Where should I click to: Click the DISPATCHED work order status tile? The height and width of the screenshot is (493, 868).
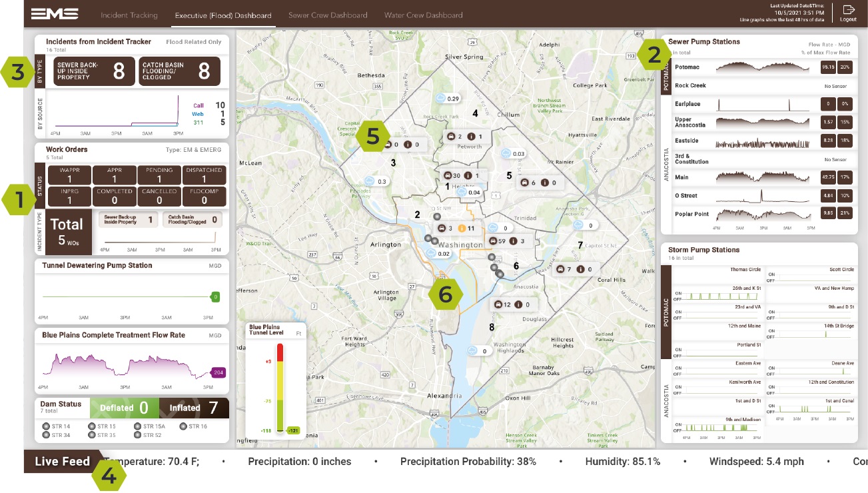coord(204,175)
